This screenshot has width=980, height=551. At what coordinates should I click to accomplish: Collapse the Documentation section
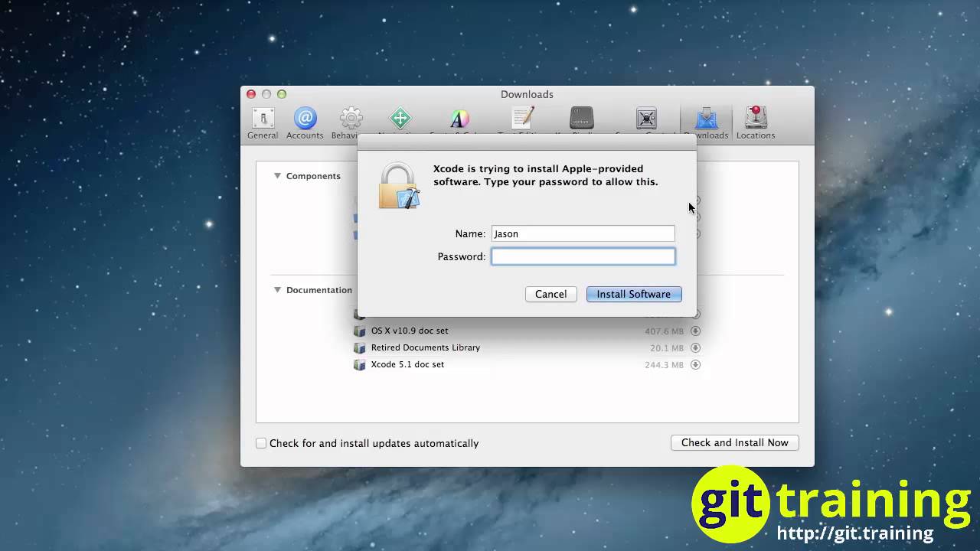click(x=278, y=290)
